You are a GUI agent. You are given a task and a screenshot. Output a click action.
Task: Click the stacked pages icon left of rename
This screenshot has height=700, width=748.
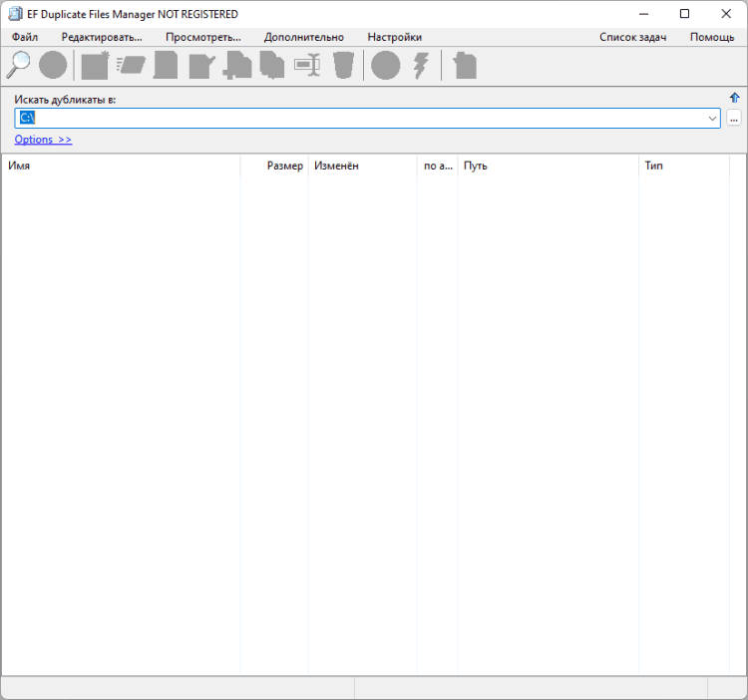pos(272,65)
